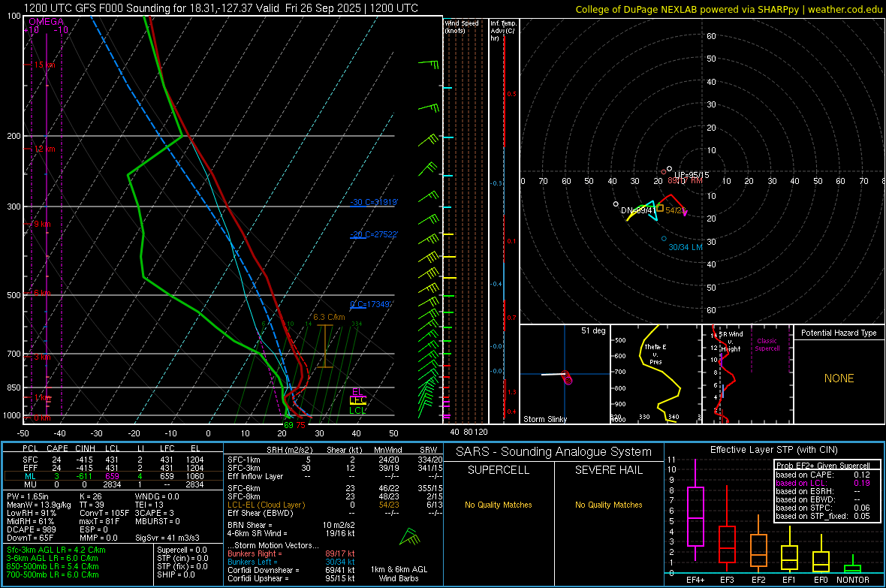The height and width of the screenshot is (588, 886).
Task: Click the orange mean wind square on hodograph
Action: coord(660,208)
